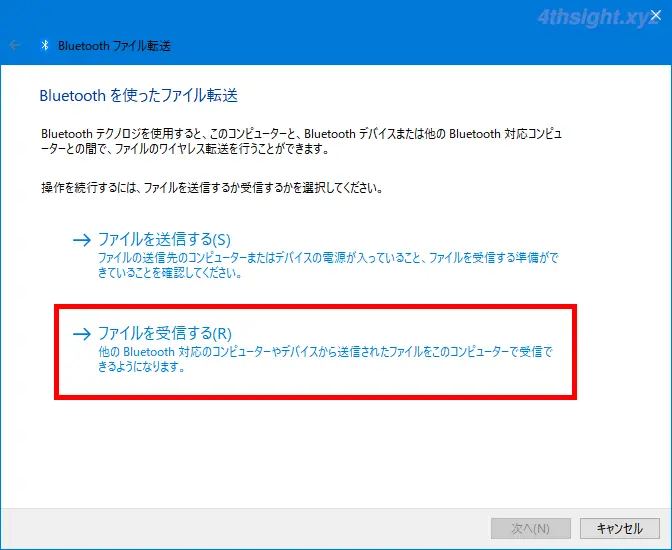Close the Bluetooth ファイル転送 window
Screen dimensions: 672x550
(655, 15)
